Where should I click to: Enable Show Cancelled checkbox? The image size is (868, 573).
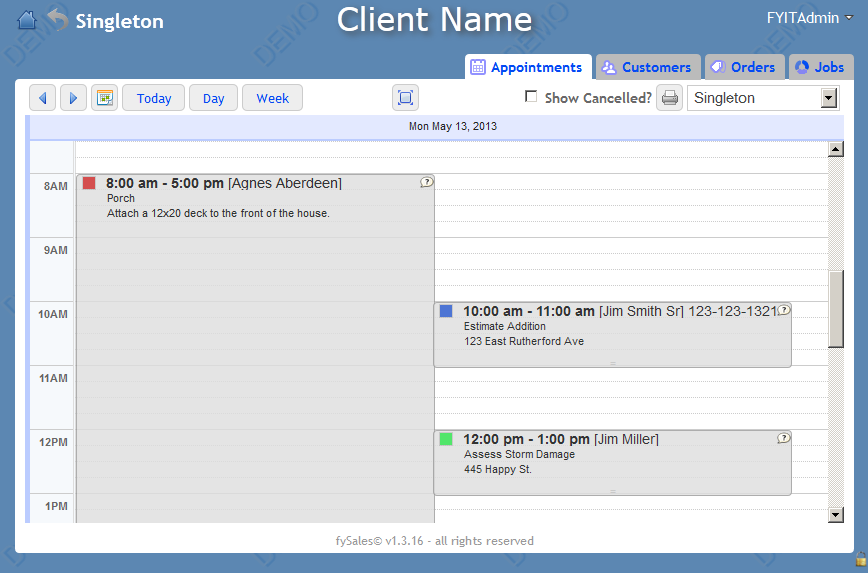pyautogui.click(x=531, y=97)
